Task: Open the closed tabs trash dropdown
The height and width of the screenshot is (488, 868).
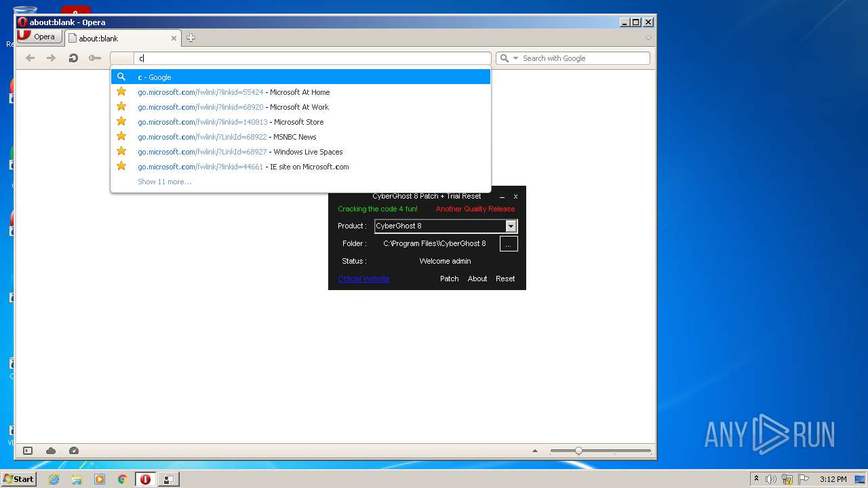Action: [648, 38]
